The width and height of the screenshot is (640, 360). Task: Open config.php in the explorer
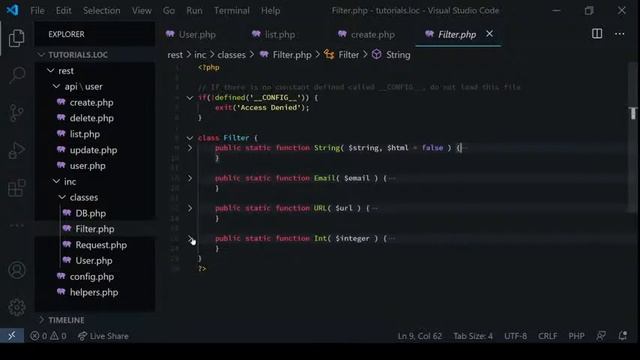[91, 277]
